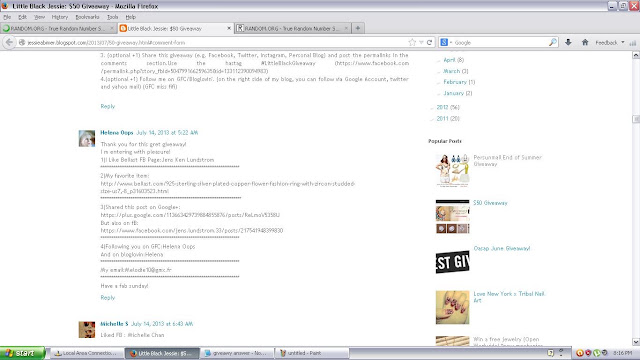Open the Windows Start button
The height and width of the screenshot is (360, 640).
point(22,353)
